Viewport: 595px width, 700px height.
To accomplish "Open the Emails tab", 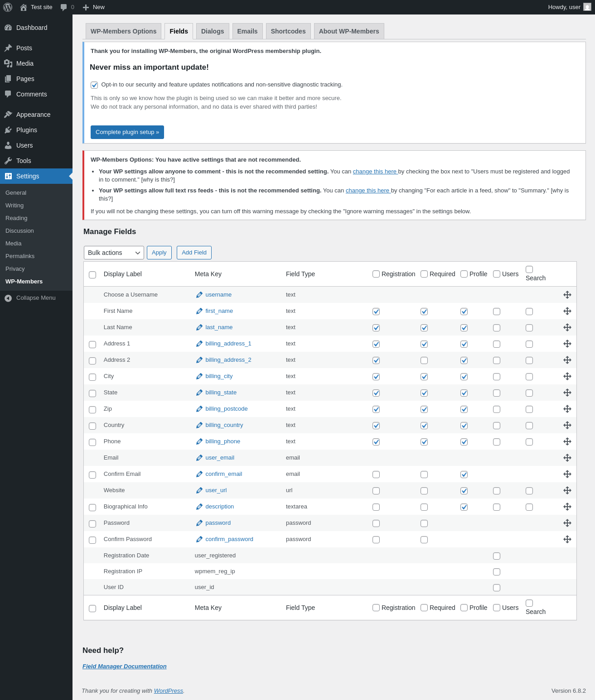I will (x=247, y=31).
